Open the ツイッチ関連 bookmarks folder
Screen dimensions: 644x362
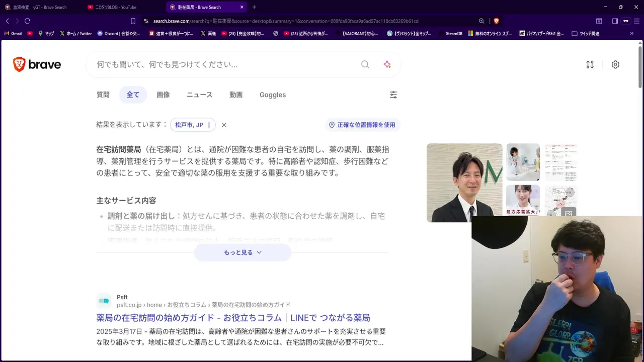586,34
